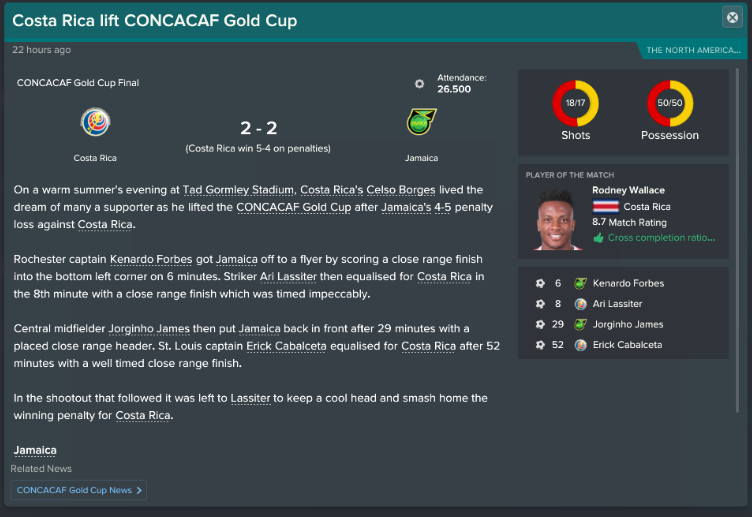Click the green thumbs-up cross completion icon
This screenshot has width=752, height=517.
point(598,238)
